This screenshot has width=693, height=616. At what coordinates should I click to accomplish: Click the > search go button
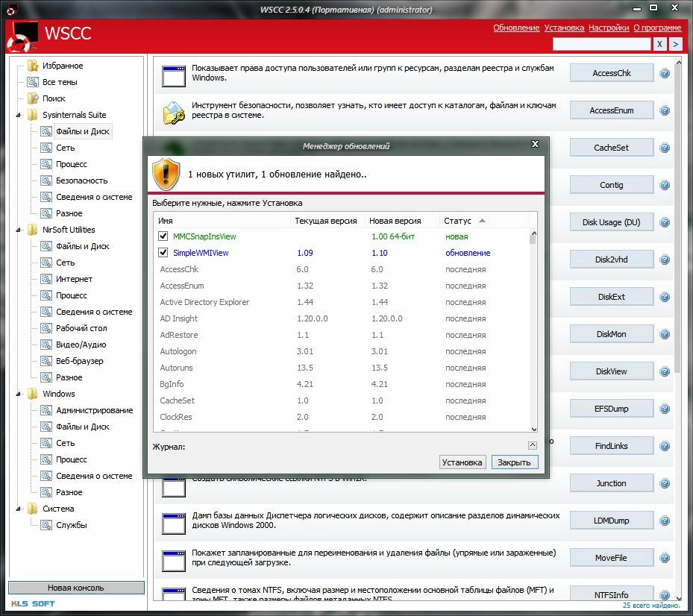point(675,44)
